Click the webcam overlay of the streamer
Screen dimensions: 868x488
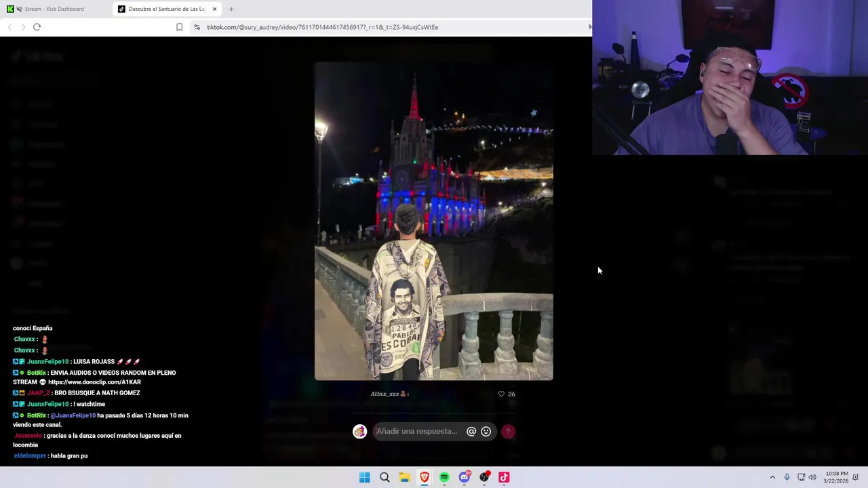pyautogui.click(x=730, y=77)
